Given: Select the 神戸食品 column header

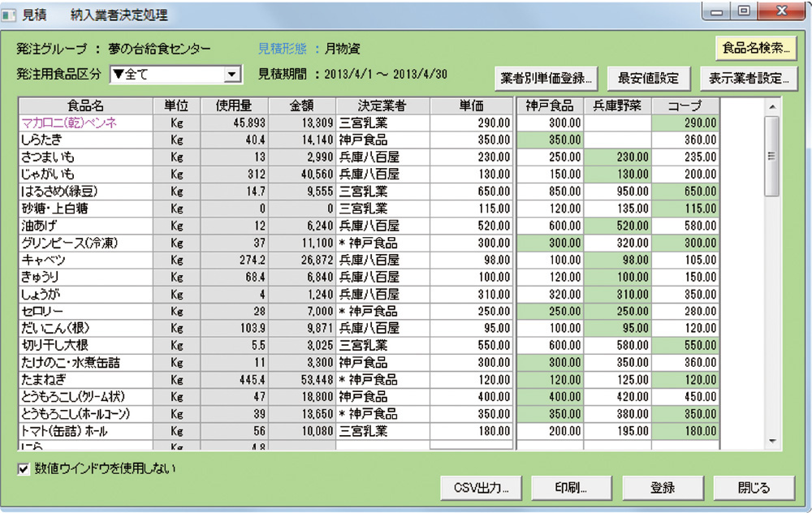Looking at the screenshot, I should [x=550, y=106].
